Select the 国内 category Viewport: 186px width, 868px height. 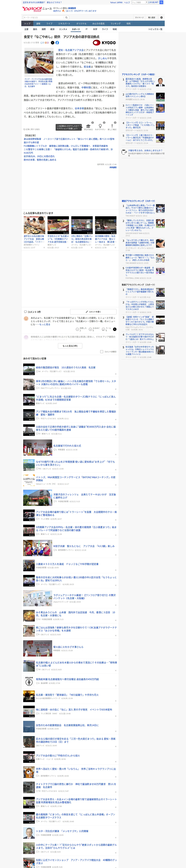click(35, 29)
